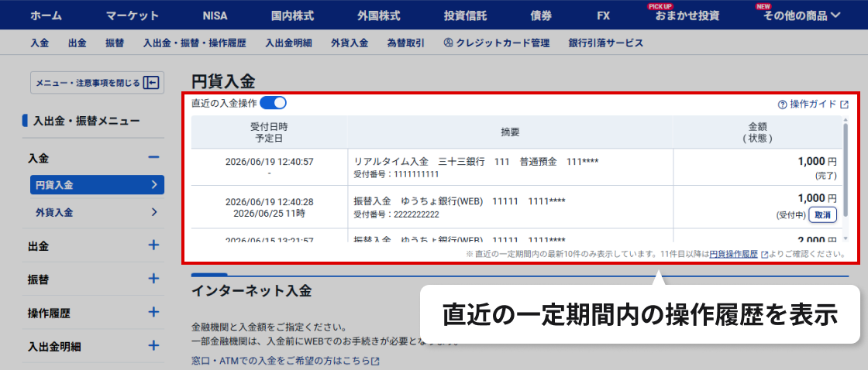This screenshot has height=370, width=868.
Task: Click the scrollbar up arrow in deposit table
Action: tap(845, 119)
